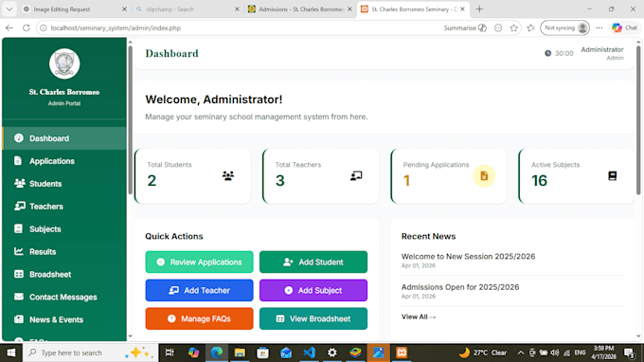Image resolution: width=644 pixels, height=362 pixels.
Task: Refresh the page
Action: point(27,27)
